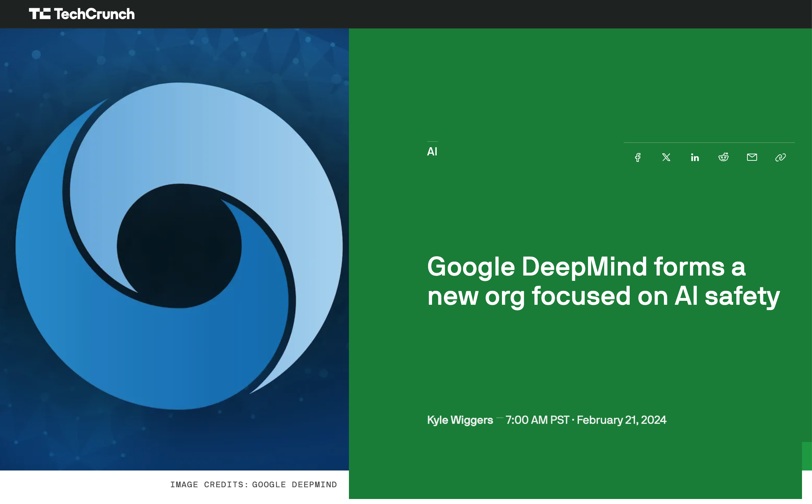This screenshot has width=812, height=504.
Task: Share article on Reddit
Action: pyautogui.click(x=724, y=157)
